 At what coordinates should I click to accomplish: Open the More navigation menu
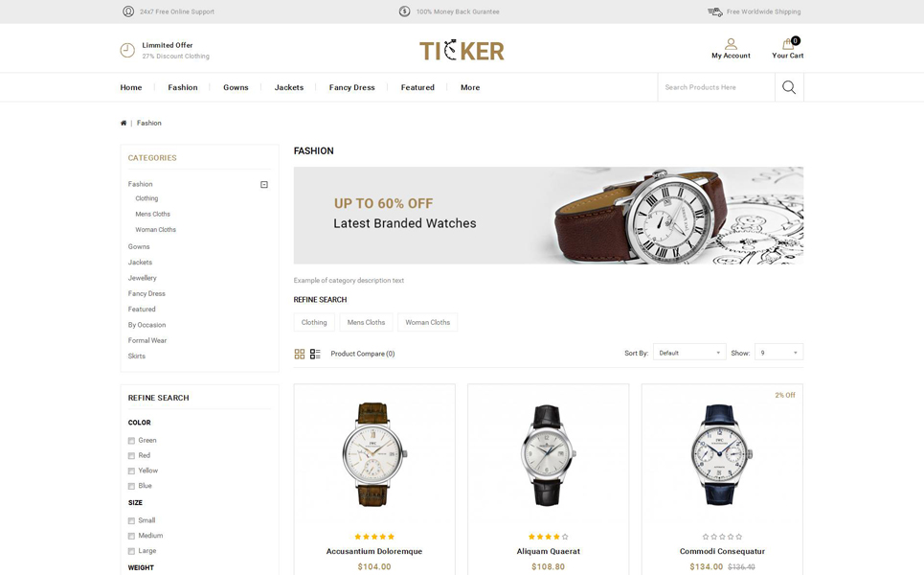pos(470,87)
